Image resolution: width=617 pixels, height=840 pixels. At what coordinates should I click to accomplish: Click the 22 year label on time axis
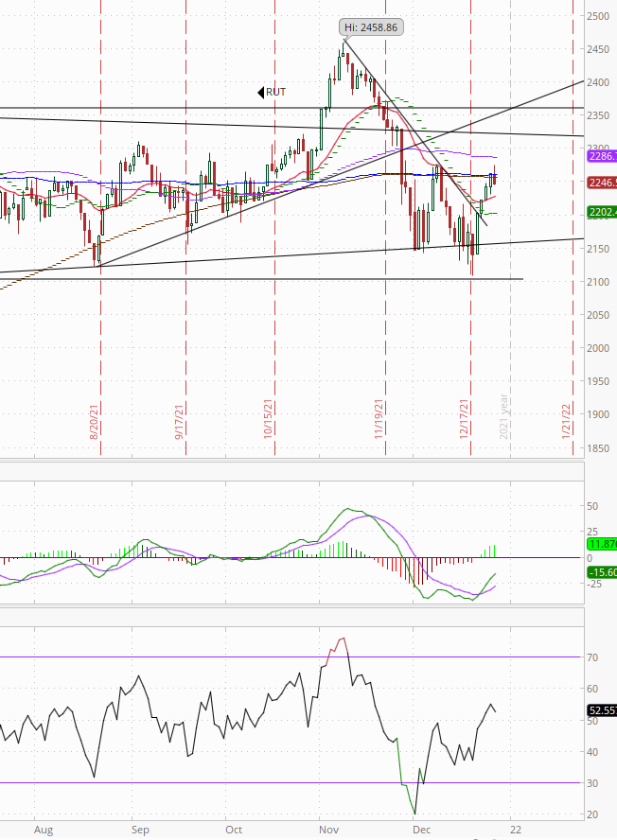tap(516, 830)
